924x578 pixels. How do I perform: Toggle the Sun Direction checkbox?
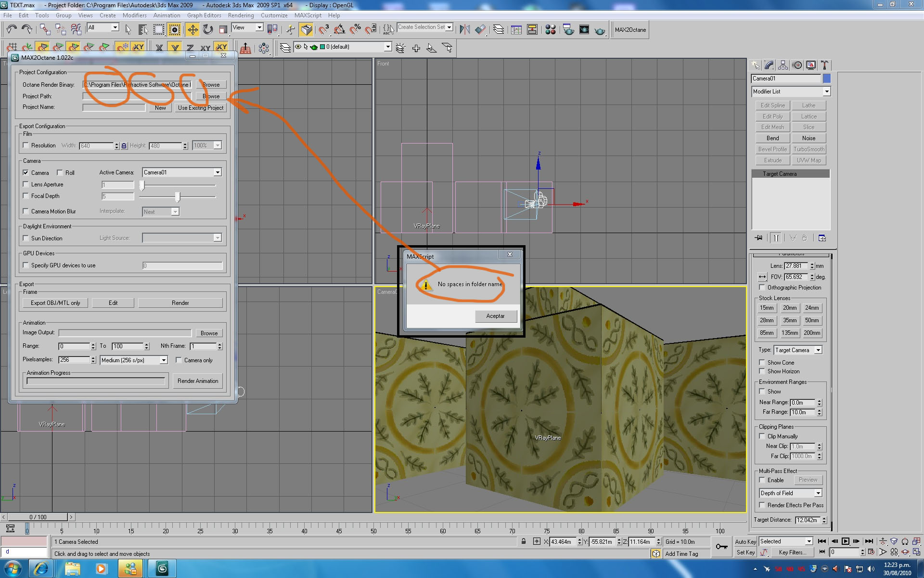point(26,238)
